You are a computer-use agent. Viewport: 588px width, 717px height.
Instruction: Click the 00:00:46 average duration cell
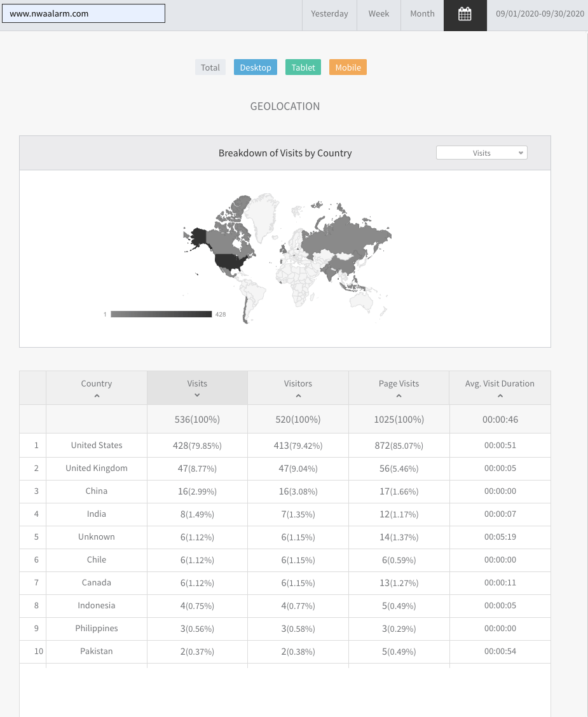tap(500, 420)
